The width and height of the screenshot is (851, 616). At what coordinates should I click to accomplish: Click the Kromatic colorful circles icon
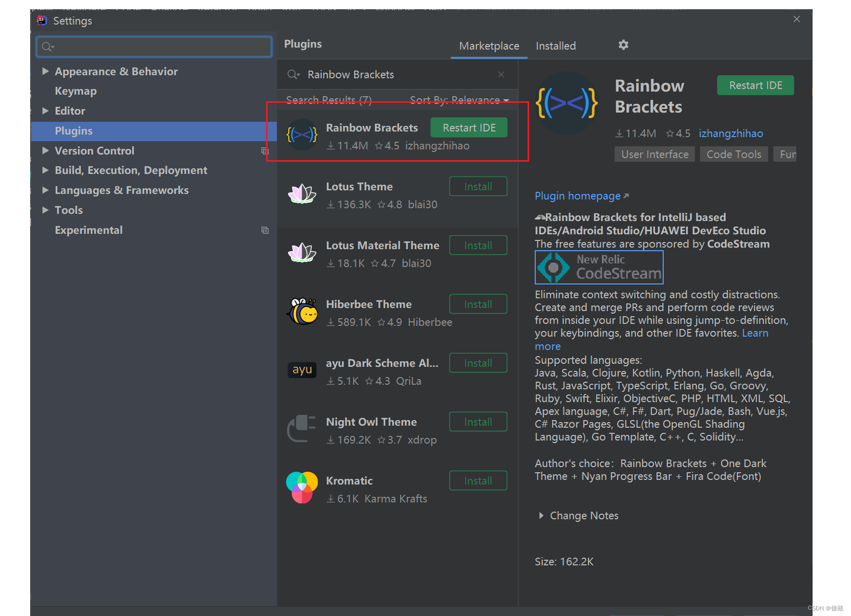pos(302,488)
